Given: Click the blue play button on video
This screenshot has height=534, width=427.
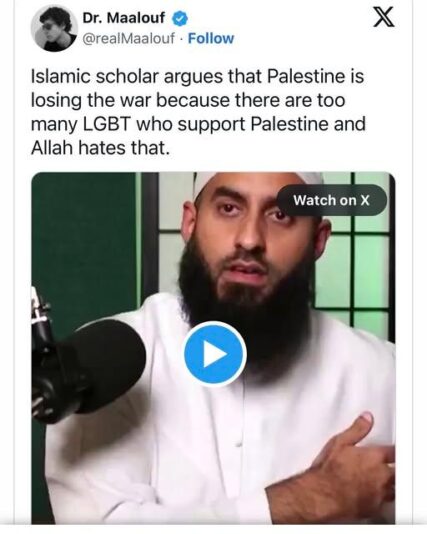Looking at the screenshot, I should point(215,354).
